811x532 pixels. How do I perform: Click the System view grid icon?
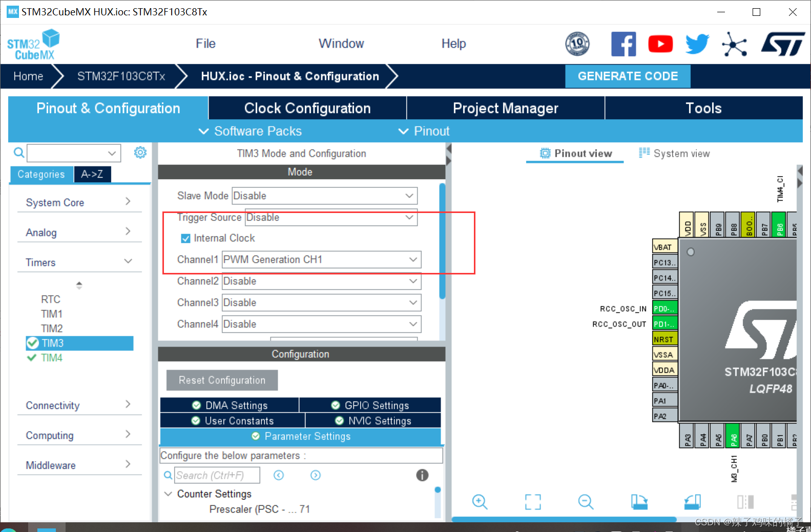coord(644,153)
